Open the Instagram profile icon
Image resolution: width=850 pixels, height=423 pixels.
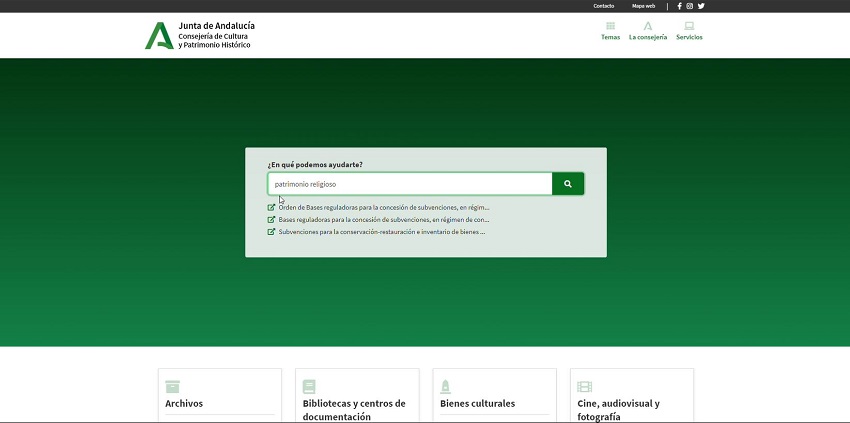tap(690, 6)
